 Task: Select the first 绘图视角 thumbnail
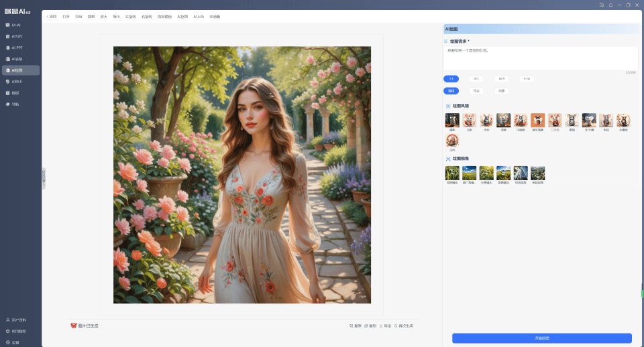(452, 173)
